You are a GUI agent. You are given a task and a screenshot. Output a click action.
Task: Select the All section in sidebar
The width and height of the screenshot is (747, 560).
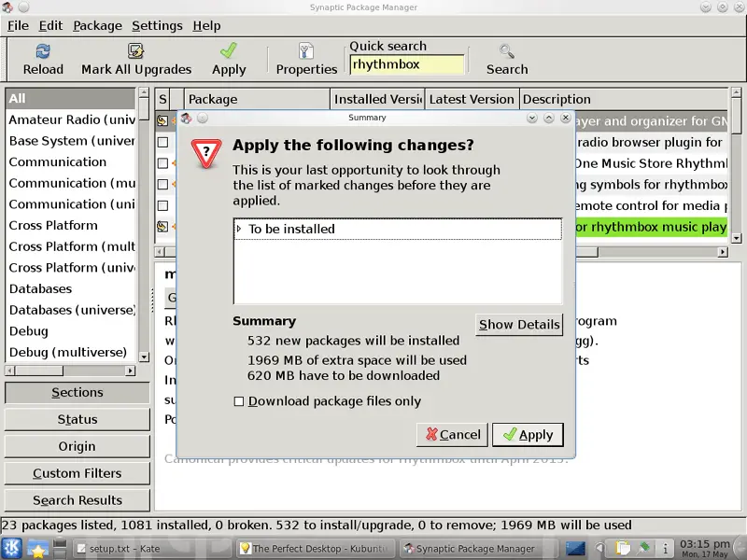click(71, 99)
